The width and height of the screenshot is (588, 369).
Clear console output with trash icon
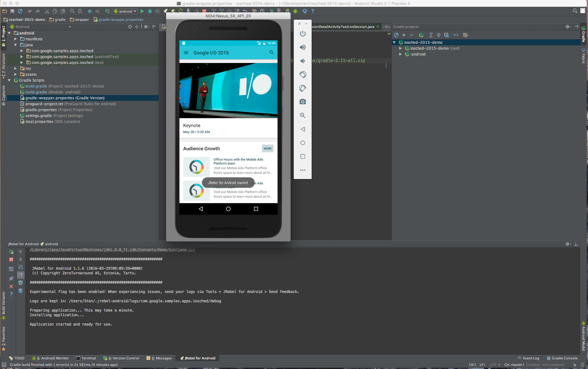(x=20, y=290)
